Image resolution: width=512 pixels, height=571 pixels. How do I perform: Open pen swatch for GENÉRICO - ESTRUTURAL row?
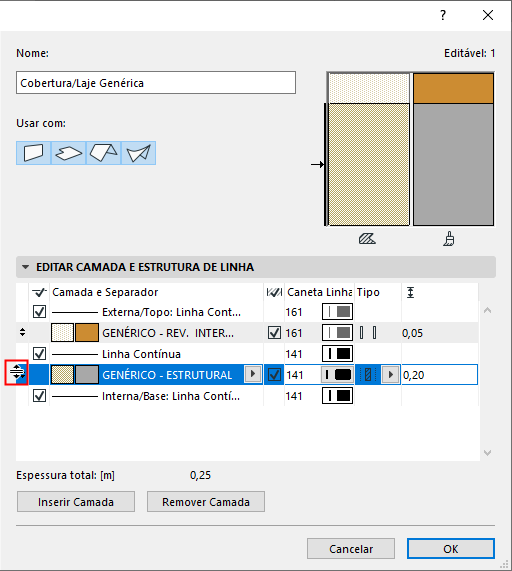click(x=338, y=375)
